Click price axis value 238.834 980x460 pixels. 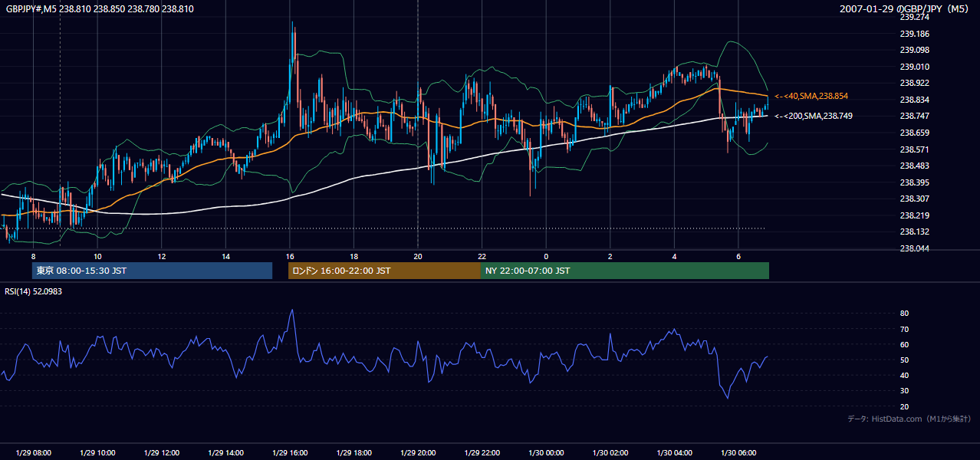[x=914, y=100]
